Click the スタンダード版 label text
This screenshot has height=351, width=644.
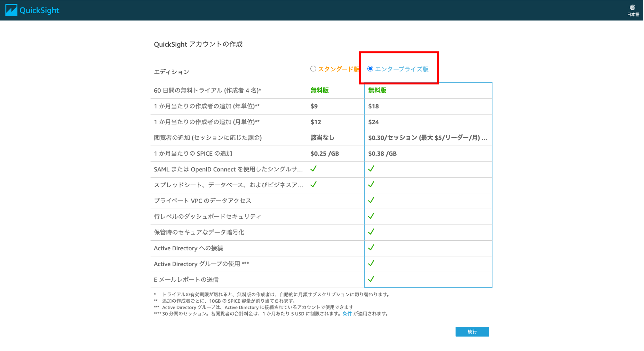pos(339,69)
